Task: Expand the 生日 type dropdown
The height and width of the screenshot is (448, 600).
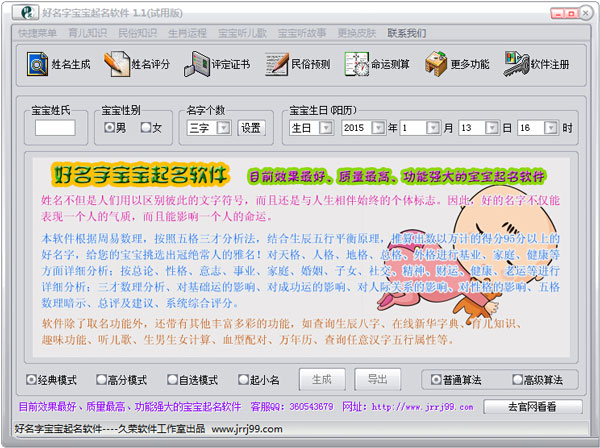Action: tap(328, 128)
